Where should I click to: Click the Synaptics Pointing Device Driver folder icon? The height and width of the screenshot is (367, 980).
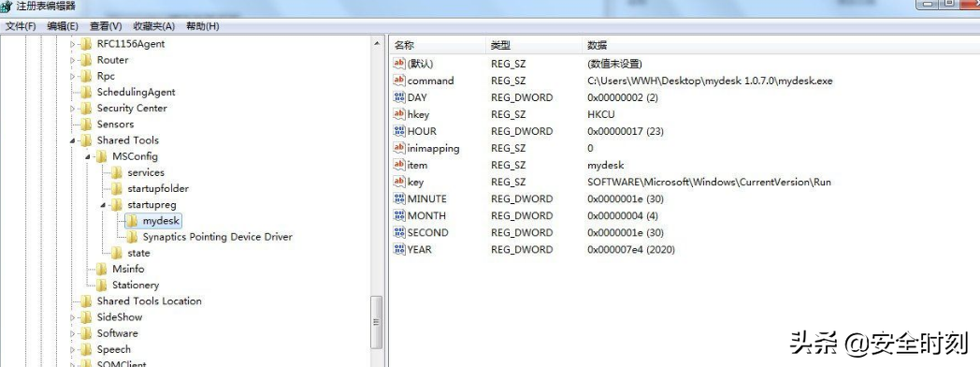coord(132,237)
